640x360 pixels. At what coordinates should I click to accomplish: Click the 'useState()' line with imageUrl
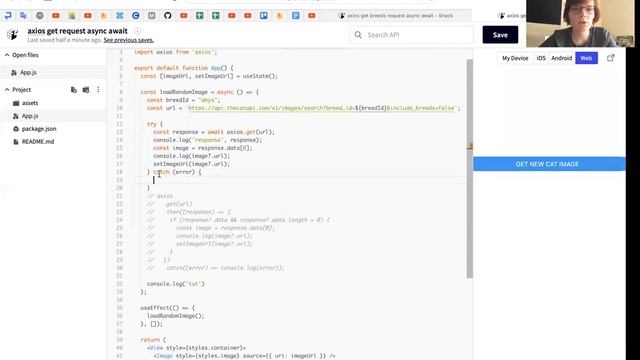tap(209, 76)
